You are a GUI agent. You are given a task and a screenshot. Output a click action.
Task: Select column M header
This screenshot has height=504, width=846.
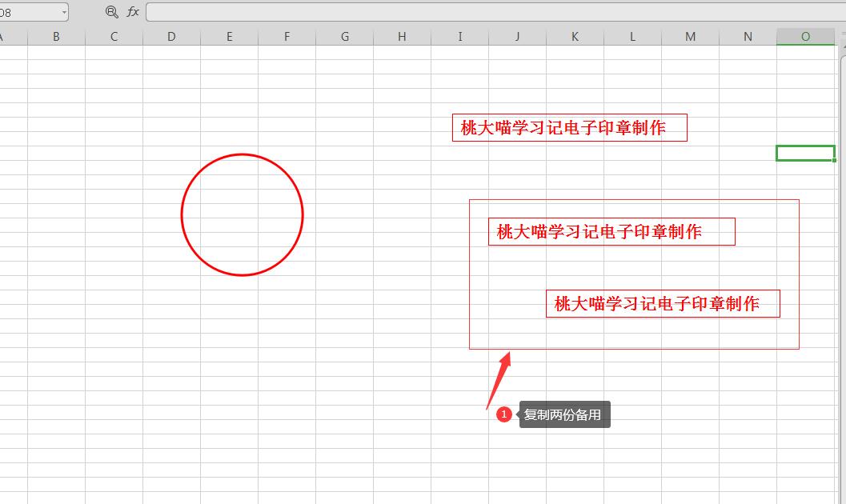pyautogui.click(x=690, y=37)
